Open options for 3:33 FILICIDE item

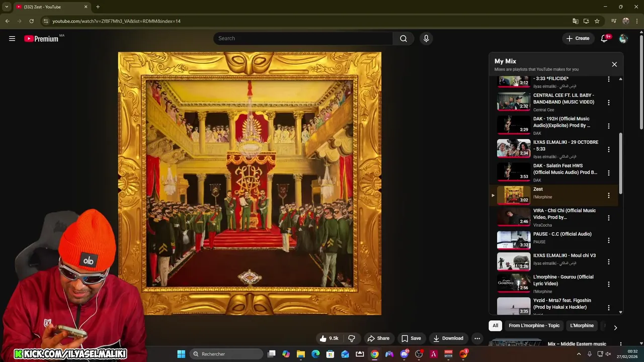[x=608, y=79]
